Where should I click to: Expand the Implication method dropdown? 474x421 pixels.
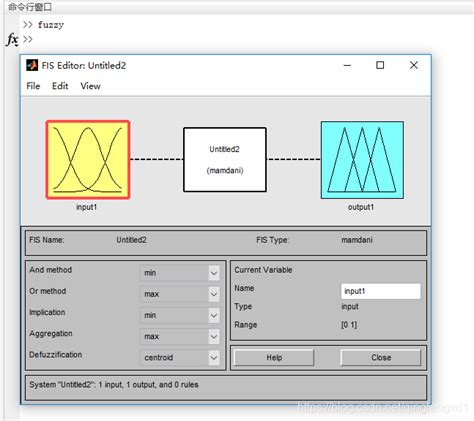click(180, 315)
